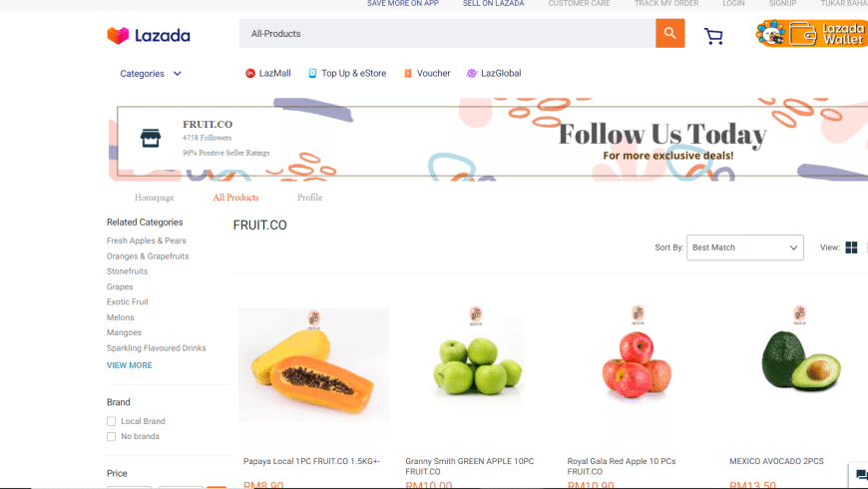The image size is (868, 489).
Task: Enable the Local Brand checkbox
Action: pyautogui.click(x=112, y=421)
